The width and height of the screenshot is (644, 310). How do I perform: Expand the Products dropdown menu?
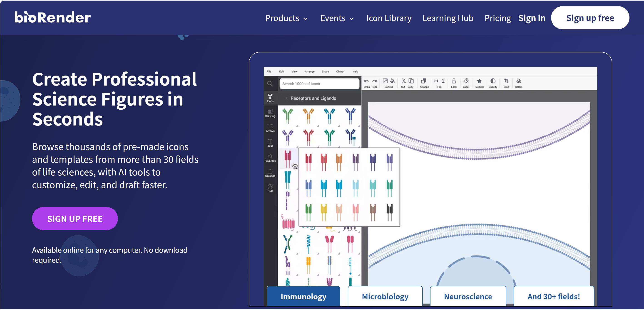coord(286,18)
